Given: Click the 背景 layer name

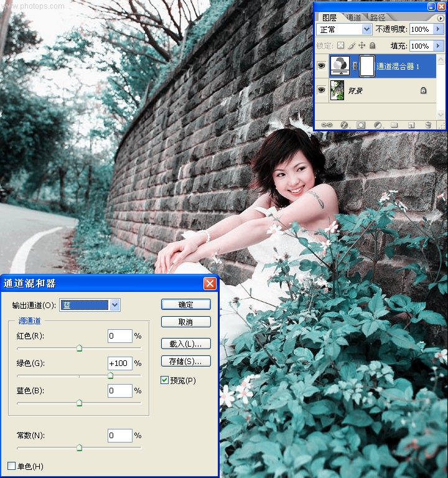Looking at the screenshot, I should pos(355,90).
